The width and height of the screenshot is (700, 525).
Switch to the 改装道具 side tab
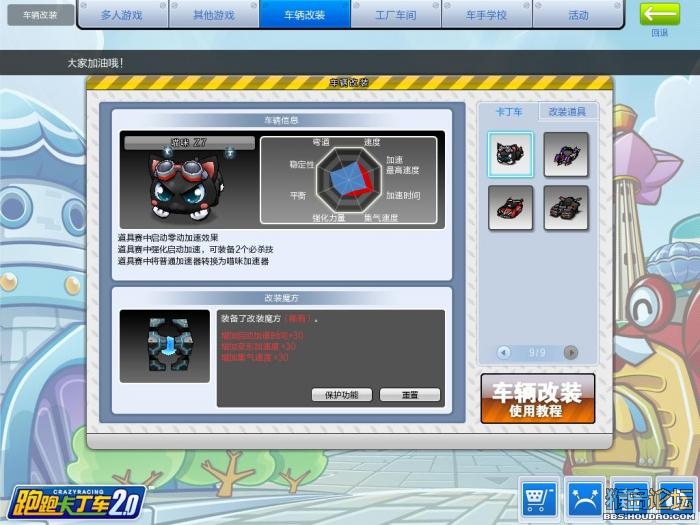pyautogui.click(x=567, y=112)
